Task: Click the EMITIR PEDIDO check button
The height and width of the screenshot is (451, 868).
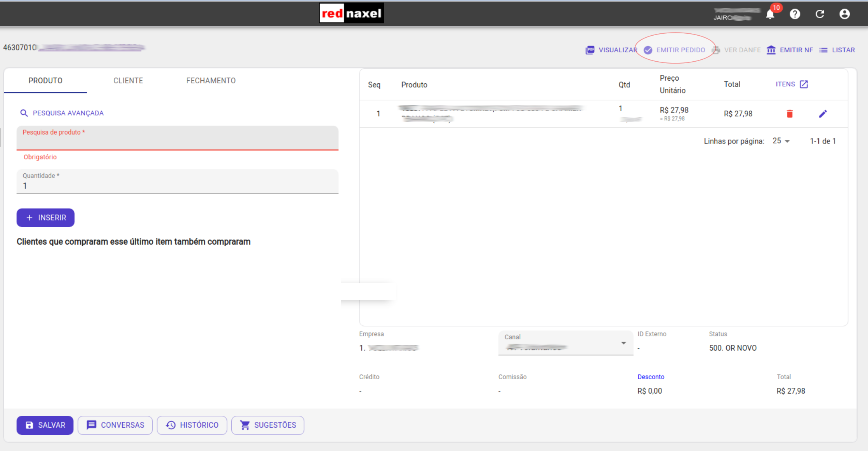Action: pyautogui.click(x=675, y=50)
